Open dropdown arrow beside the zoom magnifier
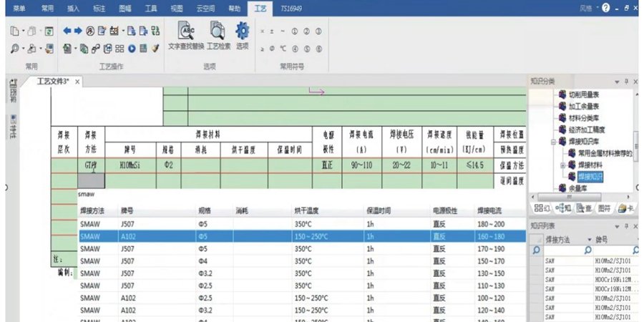 pyautogui.click(x=23, y=49)
